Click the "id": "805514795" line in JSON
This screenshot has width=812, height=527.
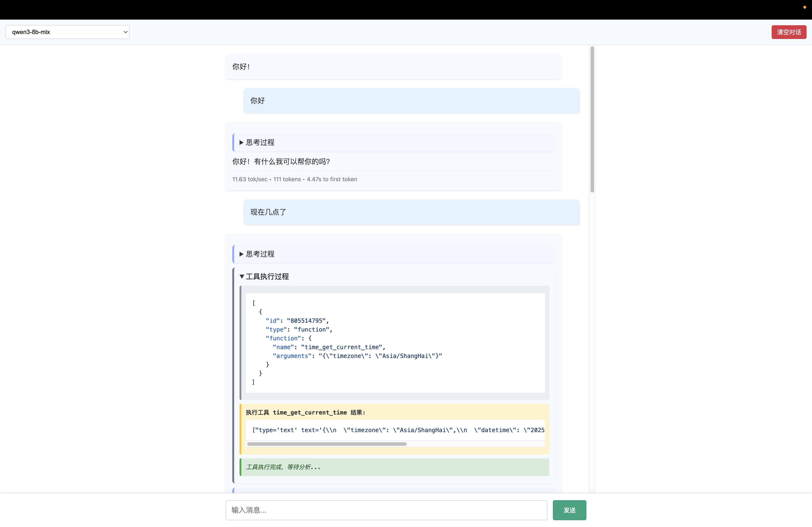[x=297, y=321]
